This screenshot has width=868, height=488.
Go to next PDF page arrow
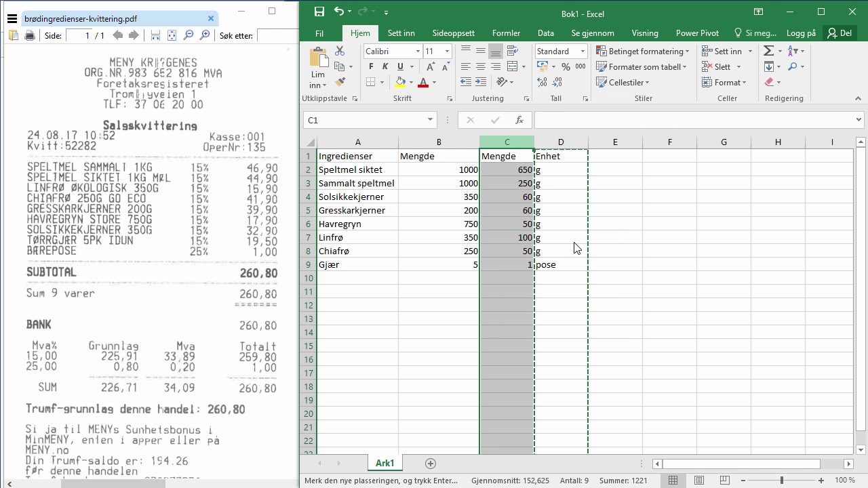pos(134,35)
